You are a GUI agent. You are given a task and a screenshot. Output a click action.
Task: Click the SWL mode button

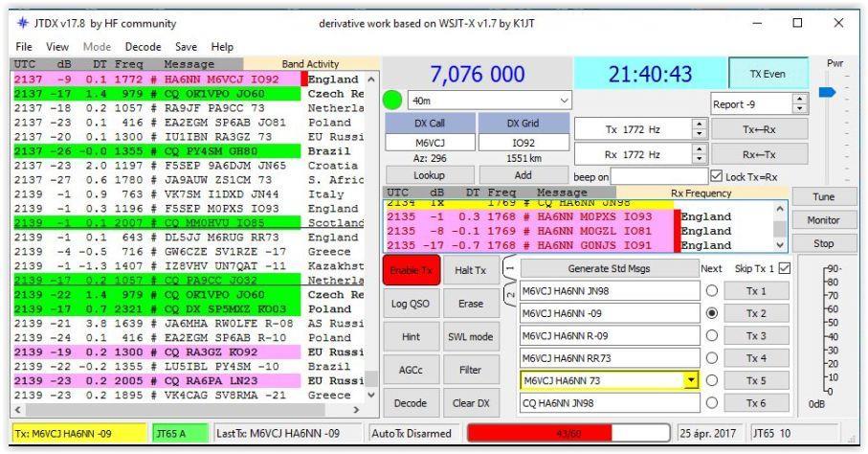[x=471, y=336]
